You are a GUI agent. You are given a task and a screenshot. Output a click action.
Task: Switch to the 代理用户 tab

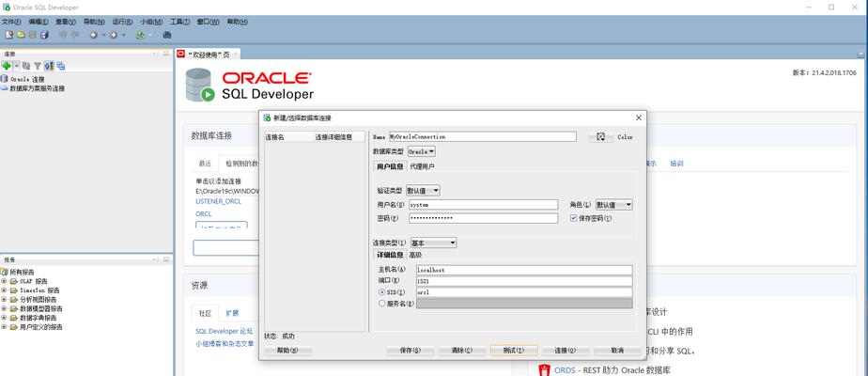pyautogui.click(x=422, y=166)
